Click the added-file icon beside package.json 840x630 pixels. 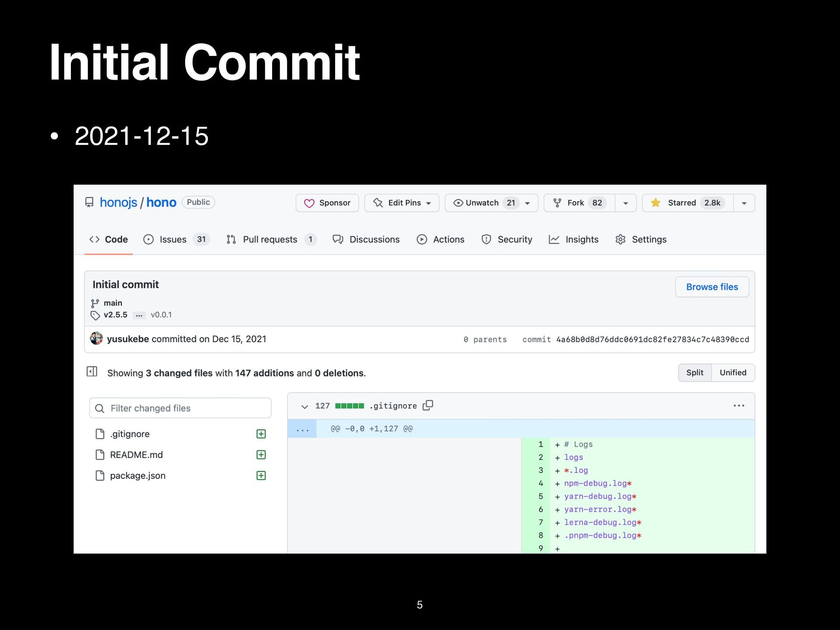[261, 476]
